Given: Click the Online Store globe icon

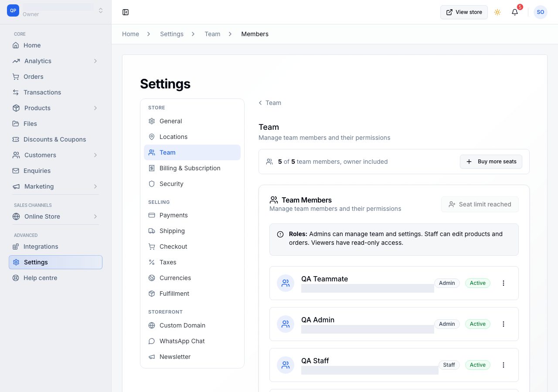Looking at the screenshot, I should 16,216.
